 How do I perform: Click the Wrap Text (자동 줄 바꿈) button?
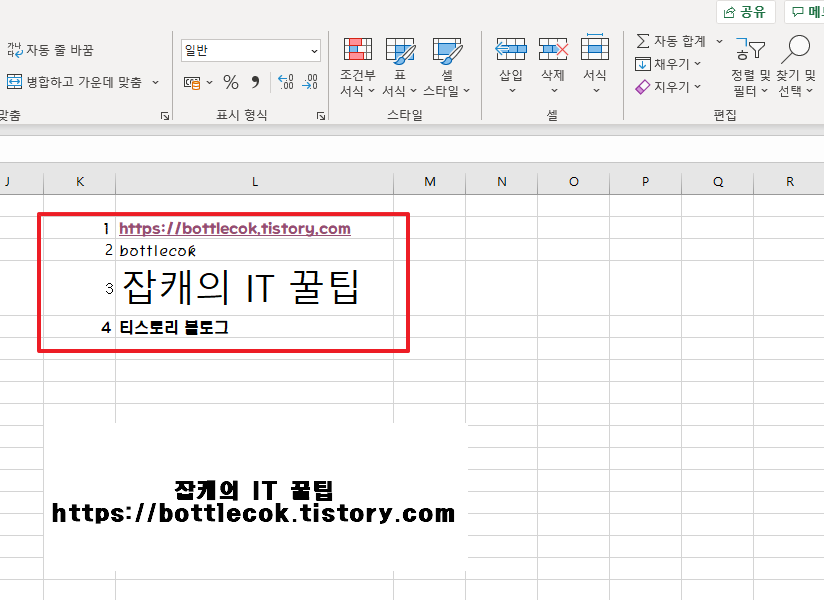tap(50, 50)
